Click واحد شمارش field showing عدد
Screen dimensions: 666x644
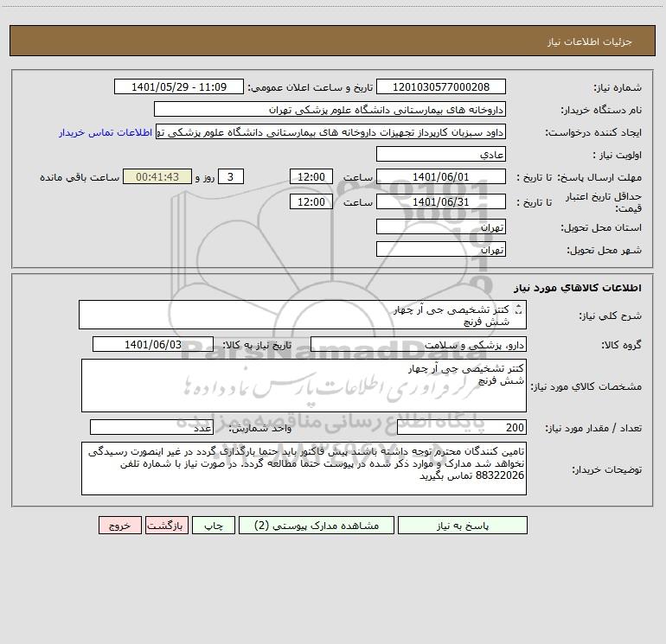pyautogui.click(x=151, y=427)
